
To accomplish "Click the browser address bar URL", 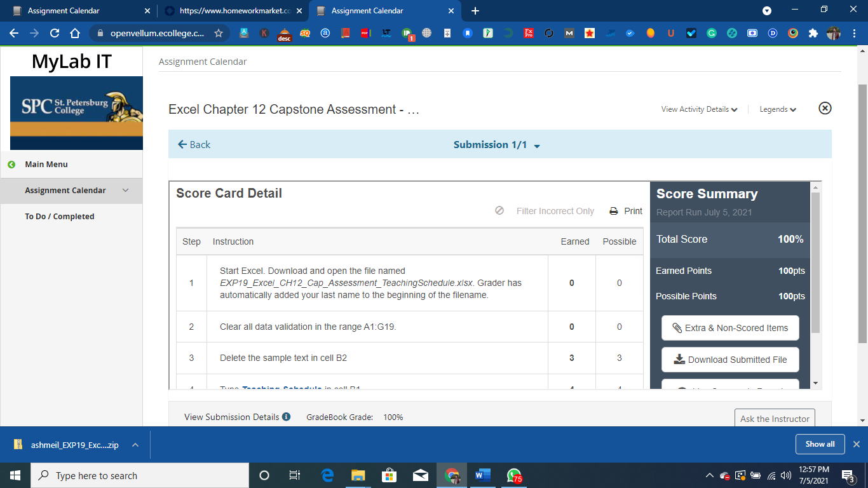I will pyautogui.click(x=158, y=33).
